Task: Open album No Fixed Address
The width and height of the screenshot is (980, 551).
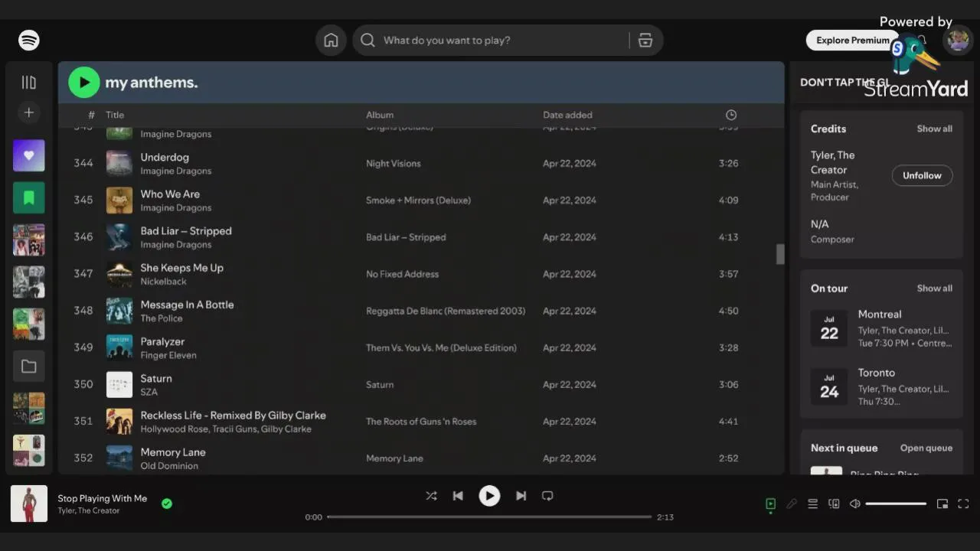Action: pos(402,274)
